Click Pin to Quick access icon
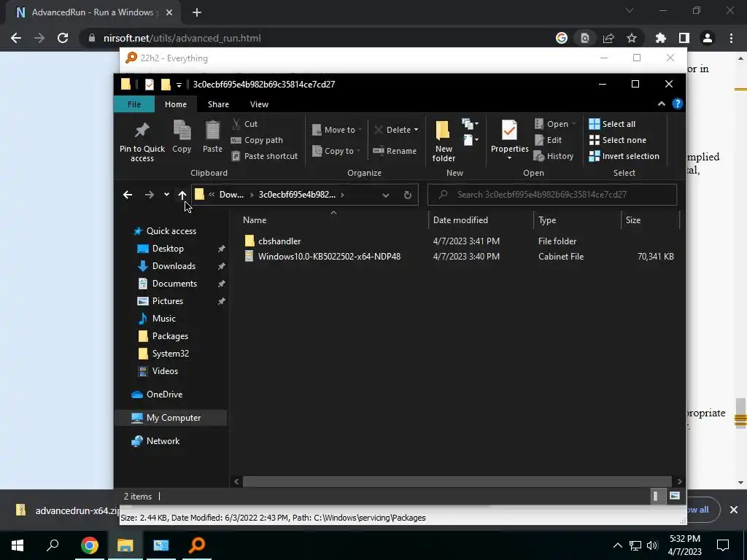This screenshot has height=560, width=747. click(x=142, y=141)
